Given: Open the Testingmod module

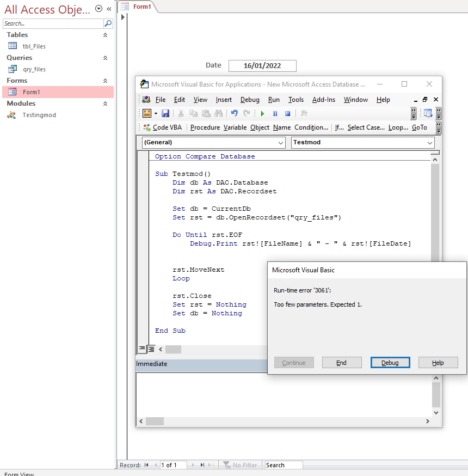Looking at the screenshot, I should coord(39,115).
